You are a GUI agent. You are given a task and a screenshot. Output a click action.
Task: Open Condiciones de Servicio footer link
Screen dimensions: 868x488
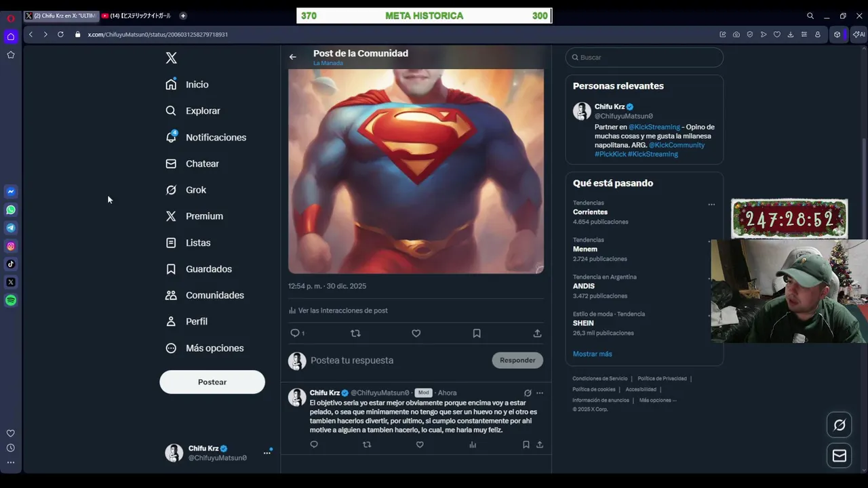(600, 379)
